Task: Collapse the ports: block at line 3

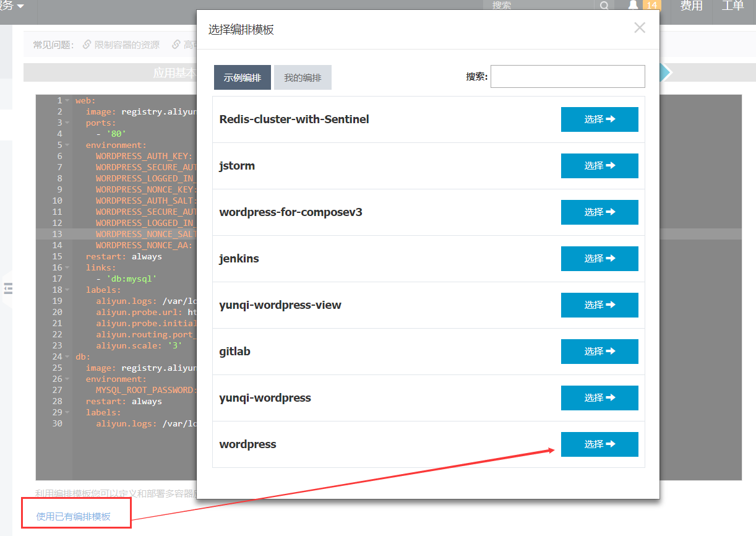Action: pos(67,123)
